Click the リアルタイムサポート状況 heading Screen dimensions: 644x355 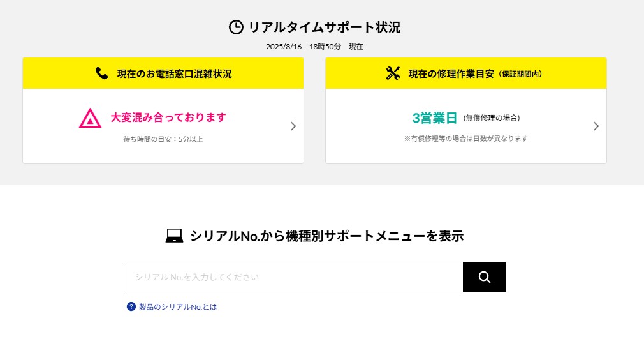click(x=325, y=27)
